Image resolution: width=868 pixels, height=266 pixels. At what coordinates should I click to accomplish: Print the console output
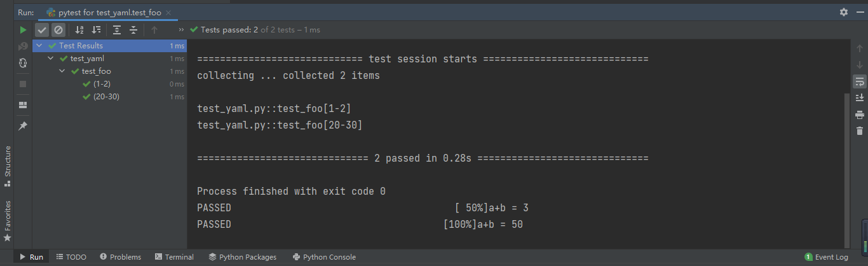859,115
